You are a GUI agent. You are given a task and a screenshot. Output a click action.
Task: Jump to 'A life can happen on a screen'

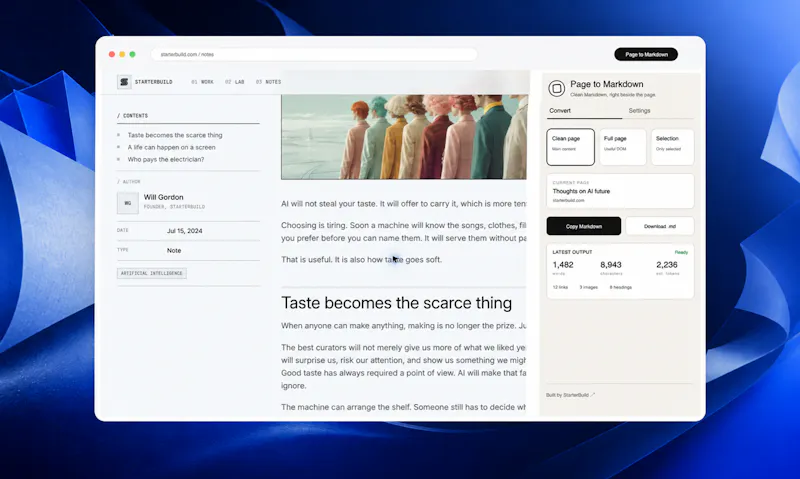171,147
